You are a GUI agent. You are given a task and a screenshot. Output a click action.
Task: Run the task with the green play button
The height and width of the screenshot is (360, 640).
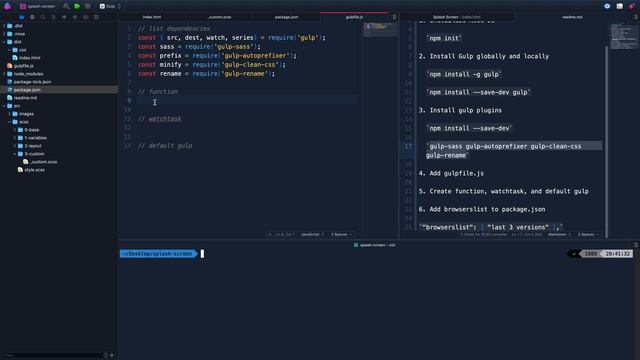pos(77,6)
